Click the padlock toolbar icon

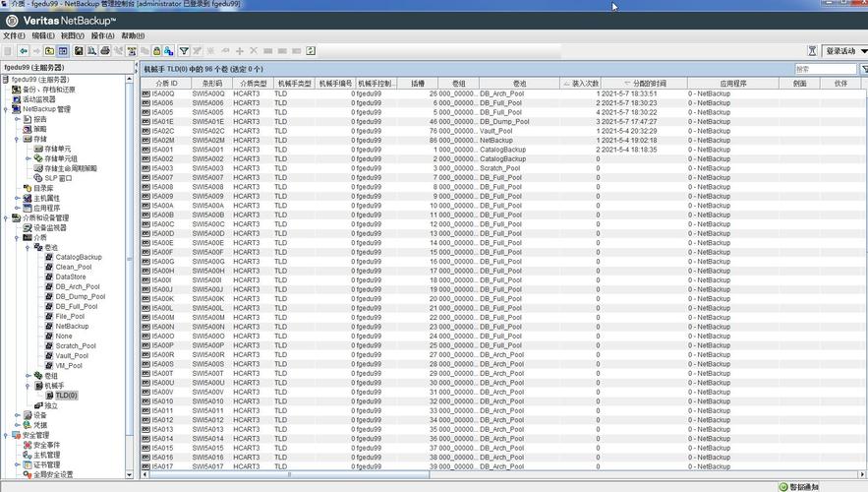click(x=156, y=51)
